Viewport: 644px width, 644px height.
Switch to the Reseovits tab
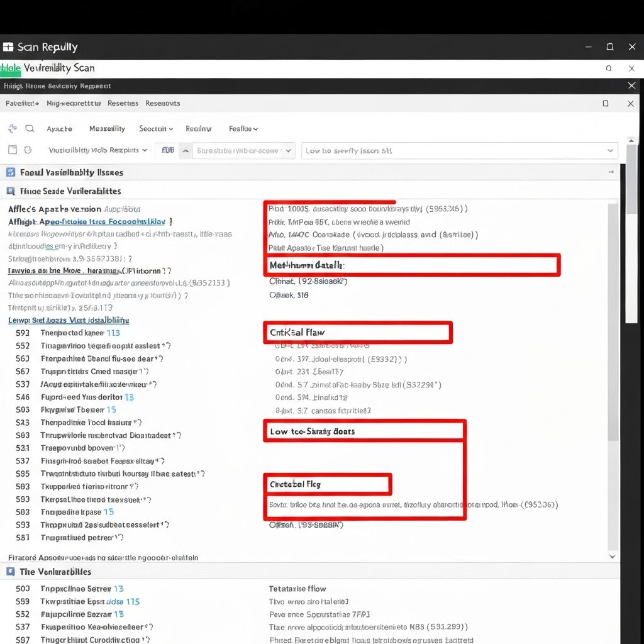[x=162, y=103]
